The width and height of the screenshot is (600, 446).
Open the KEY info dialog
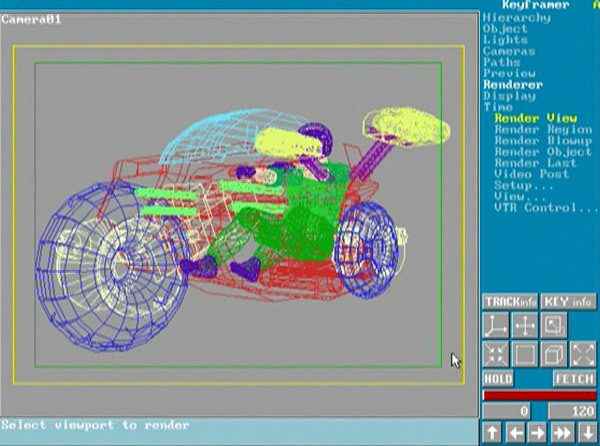569,301
